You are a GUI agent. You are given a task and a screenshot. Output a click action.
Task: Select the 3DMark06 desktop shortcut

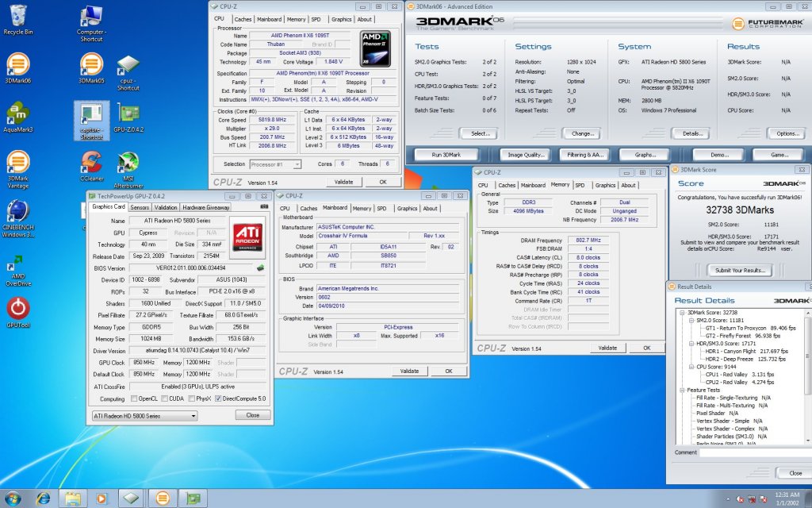[18, 68]
